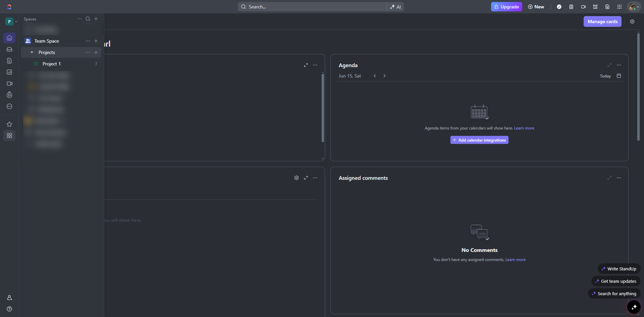644x317 pixels.
Task: Click the Today button in Agenda
Action: [605, 76]
